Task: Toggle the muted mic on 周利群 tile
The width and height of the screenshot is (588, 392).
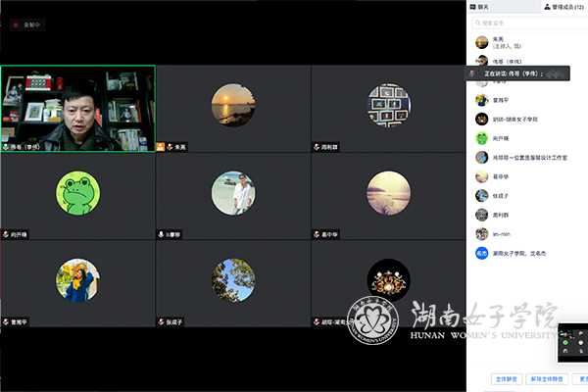Action: [x=317, y=147]
